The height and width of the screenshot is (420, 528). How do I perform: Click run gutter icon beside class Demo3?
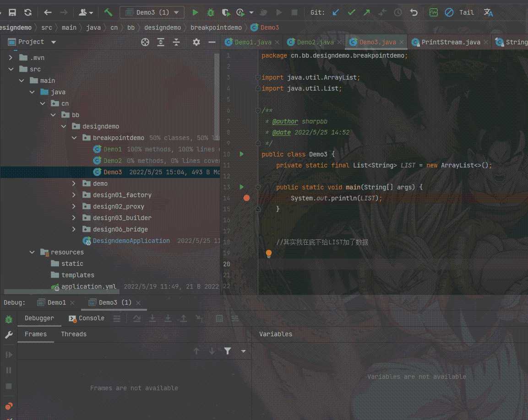point(241,154)
